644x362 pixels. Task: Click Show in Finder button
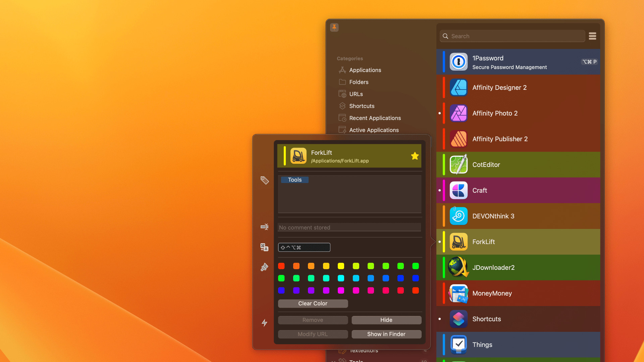point(386,334)
